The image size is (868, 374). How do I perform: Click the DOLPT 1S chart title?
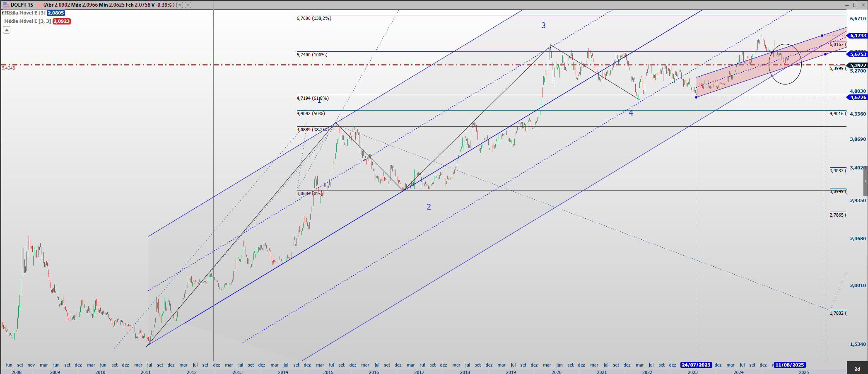click(x=22, y=5)
